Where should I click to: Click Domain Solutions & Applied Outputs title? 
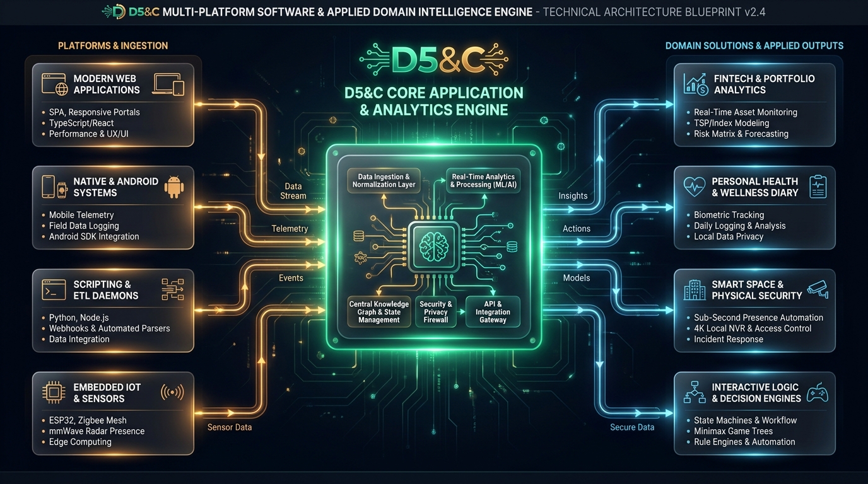click(754, 45)
